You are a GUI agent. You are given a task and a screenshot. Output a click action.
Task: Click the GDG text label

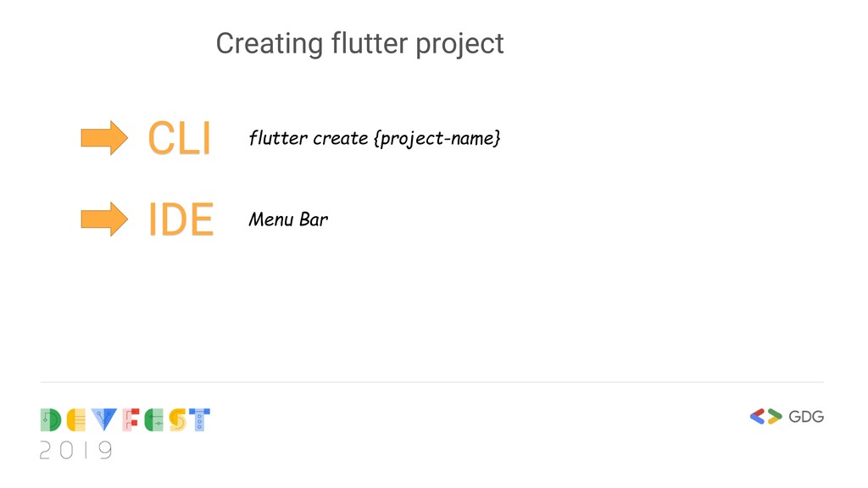(x=806, y=416)
